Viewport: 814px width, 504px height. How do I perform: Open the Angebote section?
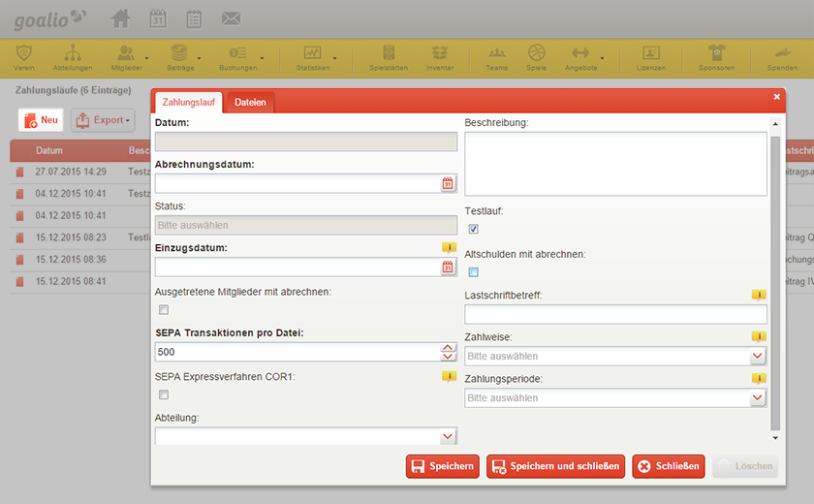pos(580,57)
